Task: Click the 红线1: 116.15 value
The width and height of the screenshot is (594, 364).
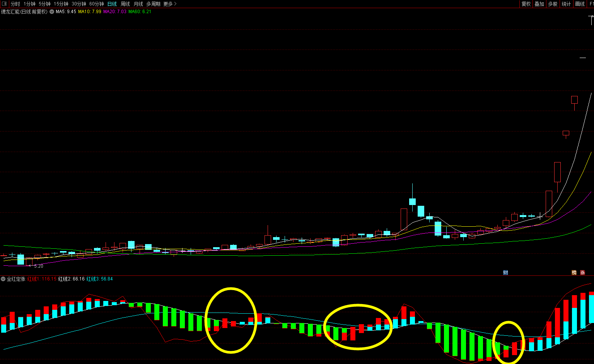Action: pos(42,279)
